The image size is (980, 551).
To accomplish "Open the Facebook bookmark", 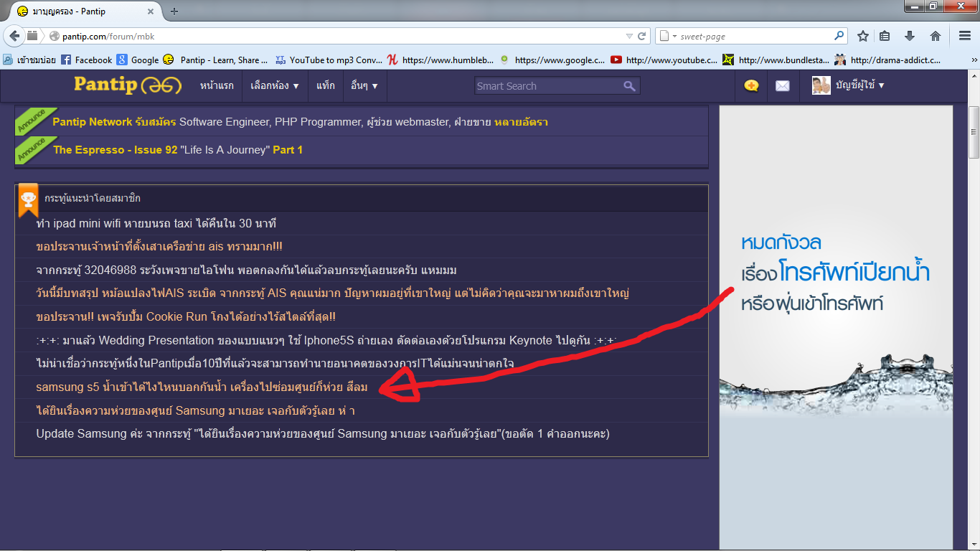I will click(87, 60).
